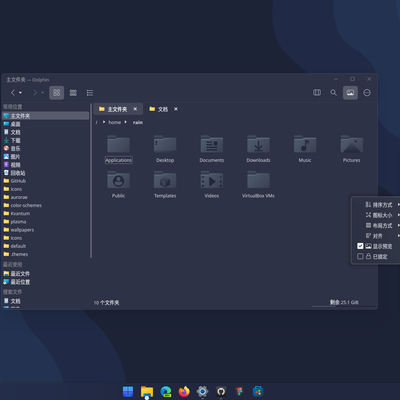This screenshot has height=400, width=400.
Task: Expand 对齐 submenu in context menu
Action: [377, 236]
